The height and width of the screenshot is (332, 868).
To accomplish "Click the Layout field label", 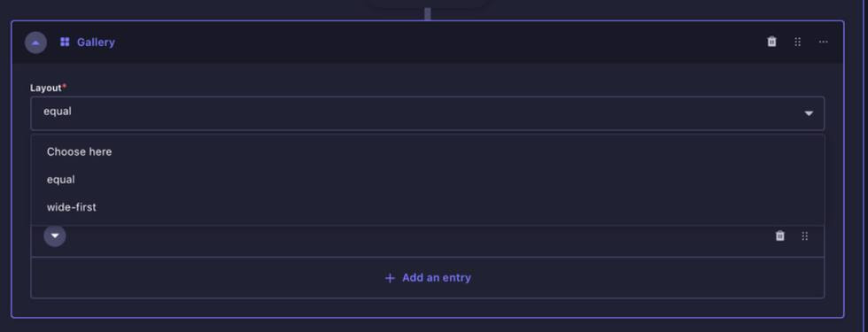I will [x=48, y=88].
